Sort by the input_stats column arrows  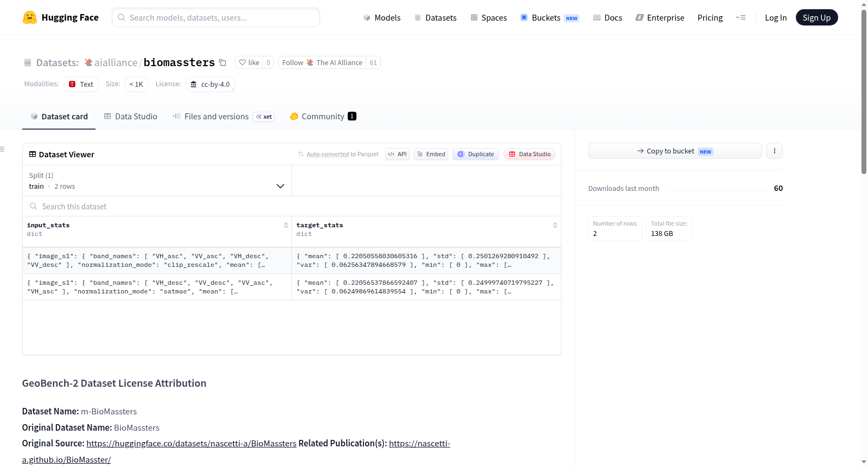pyautogui.click(x=286, y=225)
